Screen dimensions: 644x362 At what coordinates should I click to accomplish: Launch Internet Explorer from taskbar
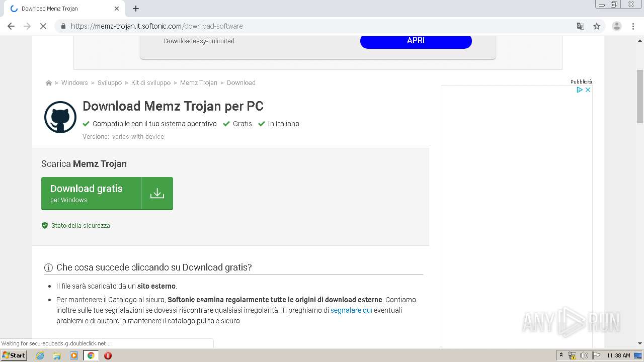pyautogui.click(x=40, y=355)
